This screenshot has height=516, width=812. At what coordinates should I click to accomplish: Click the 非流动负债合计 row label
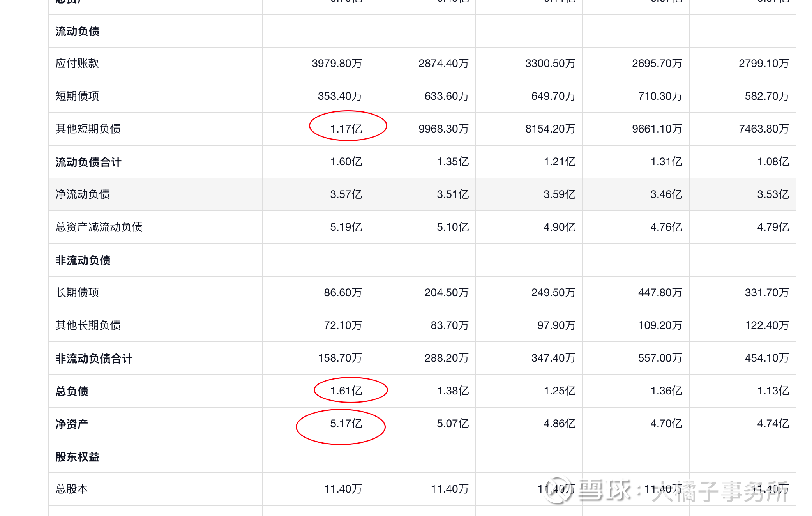tap(94, 359)
